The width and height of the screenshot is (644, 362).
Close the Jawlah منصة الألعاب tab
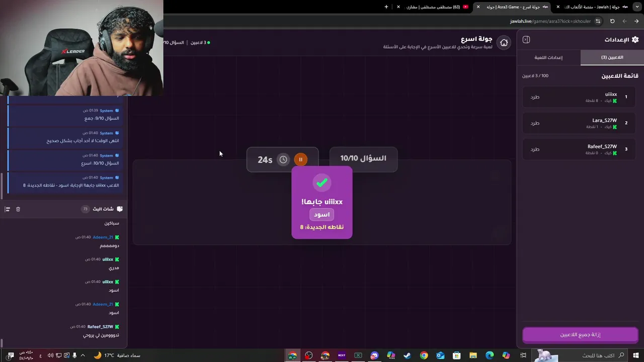[558, 7]
